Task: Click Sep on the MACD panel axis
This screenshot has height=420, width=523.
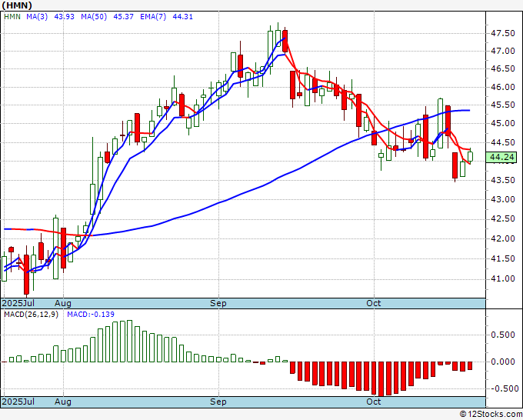Action: click(x=218, y=402)
